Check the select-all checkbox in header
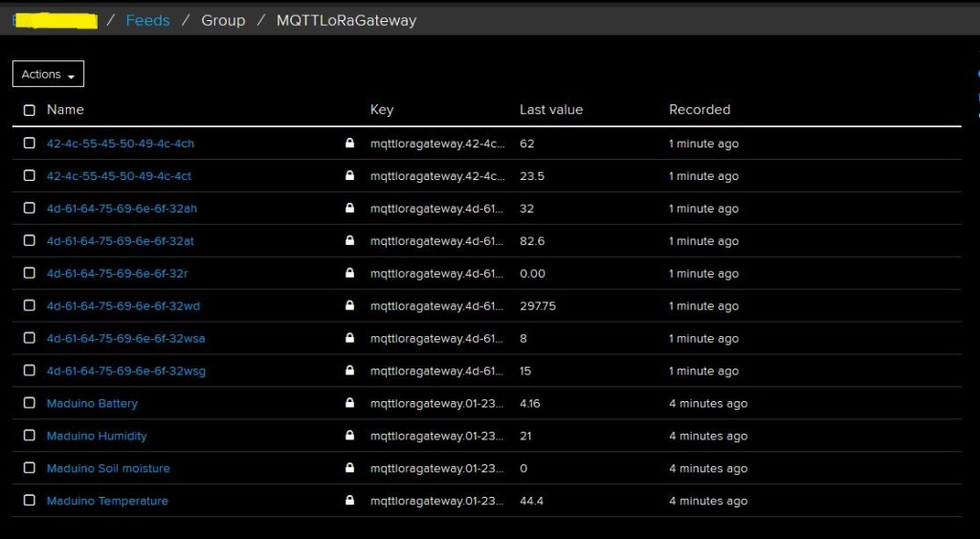The width and height of the screenshot is (980, 539). coord(30,110)
